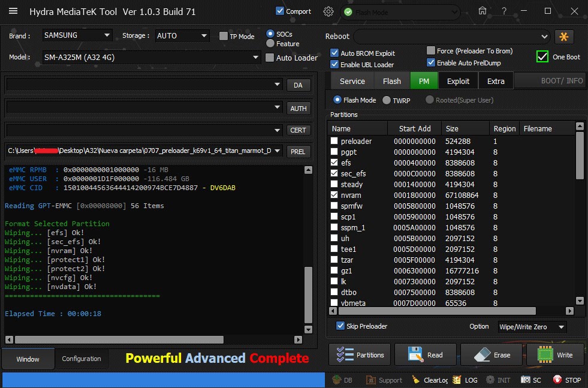Open the hamburger menu icon
Viewport: 588px width, 388px height.
13,12
